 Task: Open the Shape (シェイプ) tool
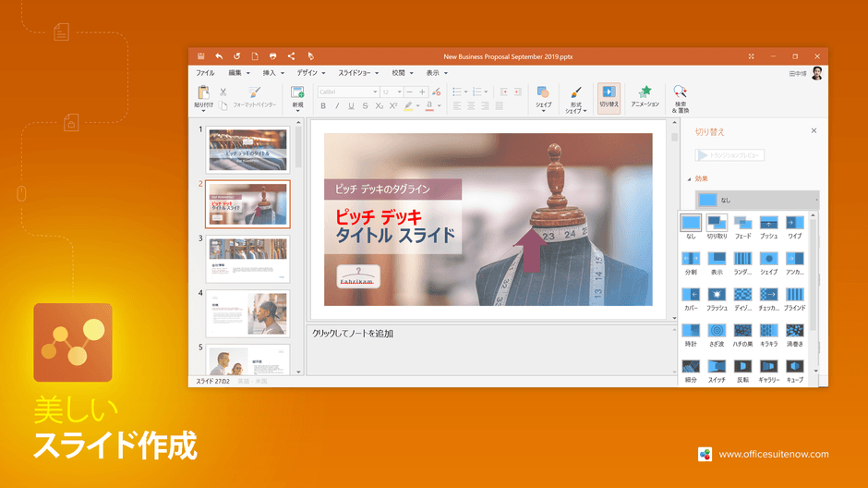click(543, 92)
